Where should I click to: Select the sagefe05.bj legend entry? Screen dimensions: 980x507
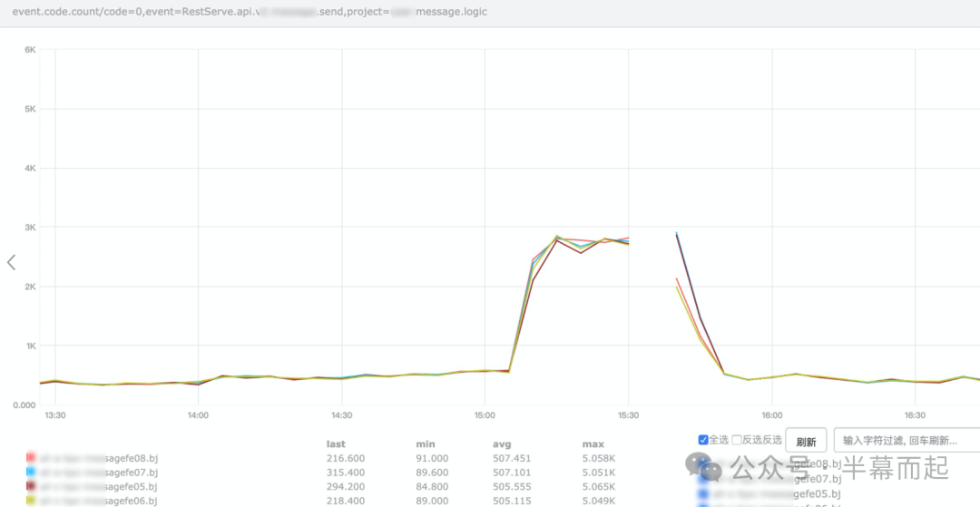point(97,486)
